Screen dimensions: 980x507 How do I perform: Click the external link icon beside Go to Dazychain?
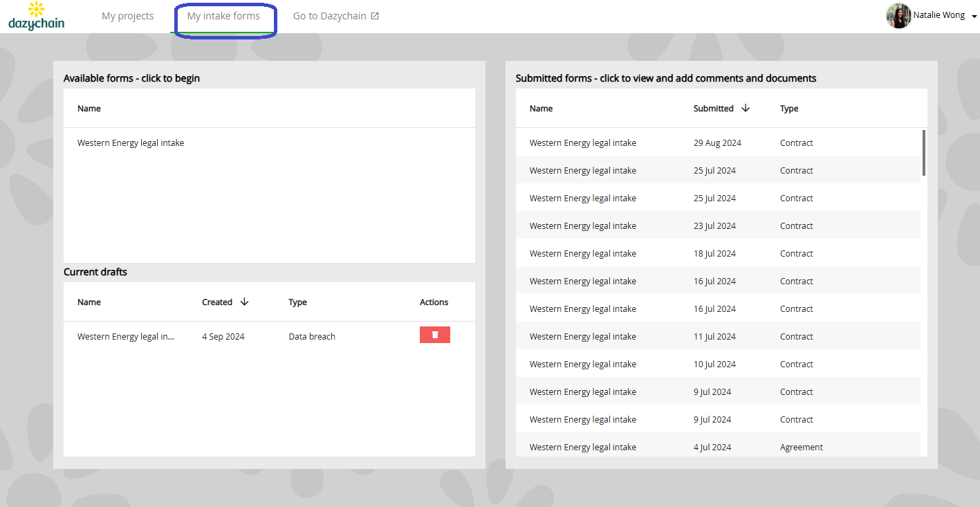pyautogui.click(x=375, y=16)
